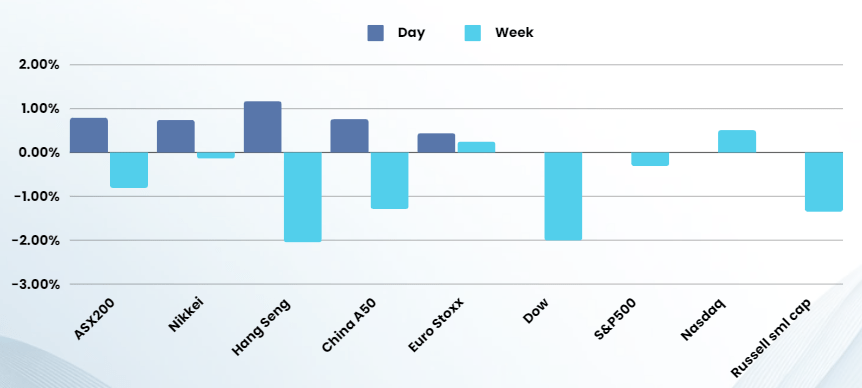Select the Russell sml cap Week bar
Viewport: 862px width, 388px height.
[x=824, y=182]
